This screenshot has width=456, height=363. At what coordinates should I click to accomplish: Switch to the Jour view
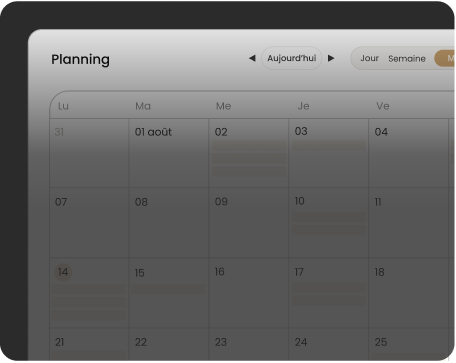tap(369, 58)
